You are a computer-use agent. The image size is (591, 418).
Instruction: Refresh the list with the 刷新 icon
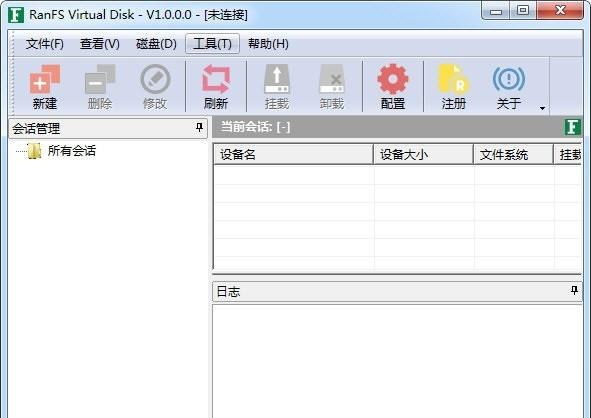coord(216,79)
